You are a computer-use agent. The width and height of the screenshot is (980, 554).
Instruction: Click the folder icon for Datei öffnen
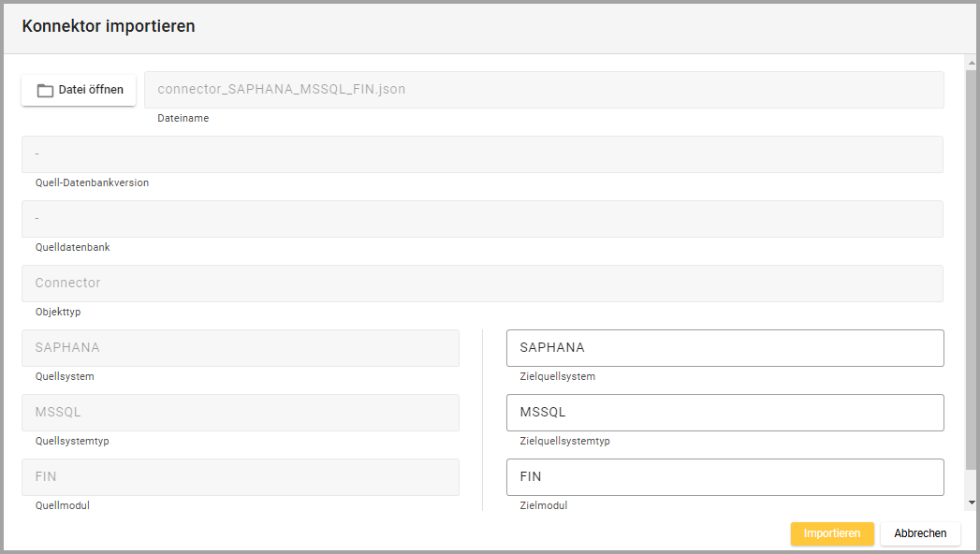(x=45, y=91)
